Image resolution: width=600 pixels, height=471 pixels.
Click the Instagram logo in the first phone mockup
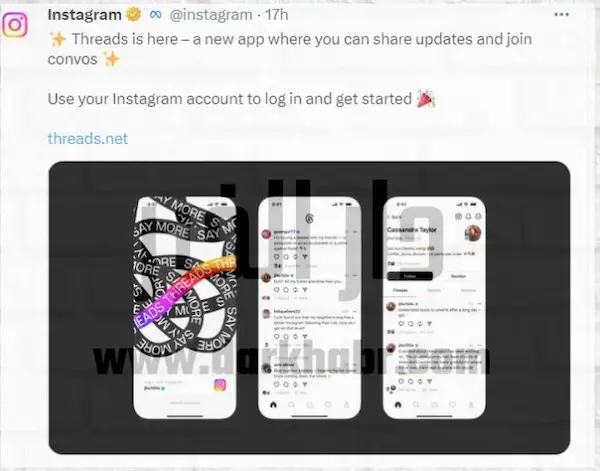point(220,385)
